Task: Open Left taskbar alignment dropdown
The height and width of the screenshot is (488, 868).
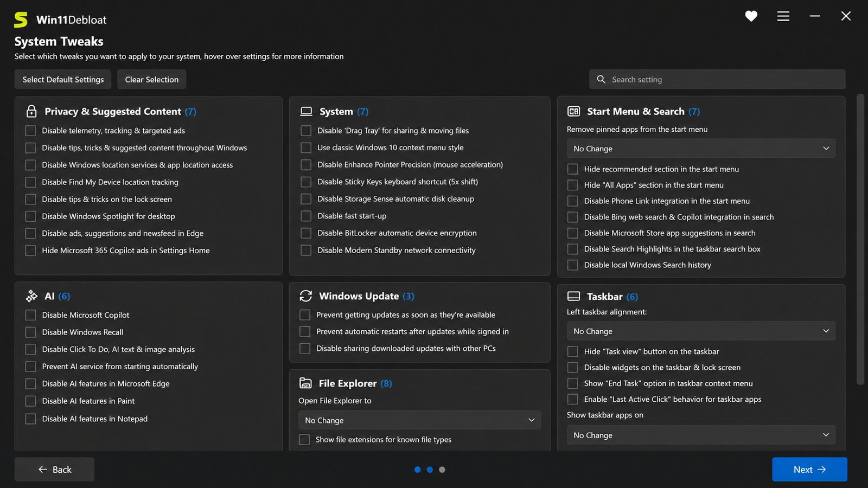Action: click(x=701, y=331)
